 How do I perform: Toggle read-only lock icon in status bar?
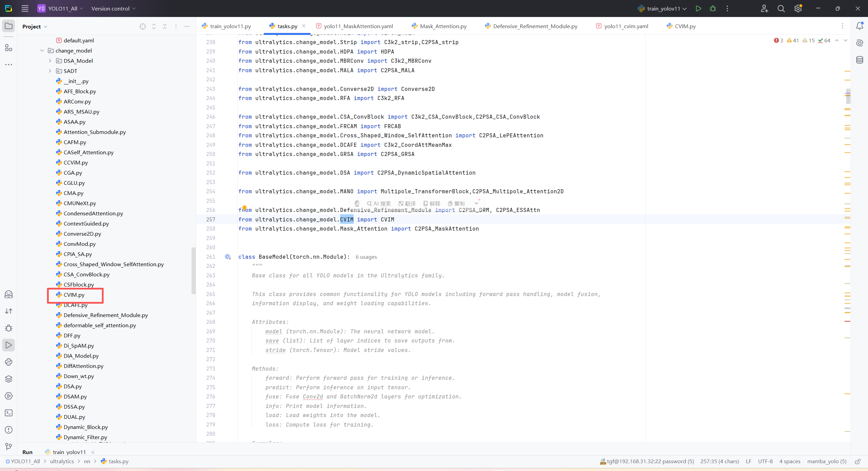click(x=857, y=462)
